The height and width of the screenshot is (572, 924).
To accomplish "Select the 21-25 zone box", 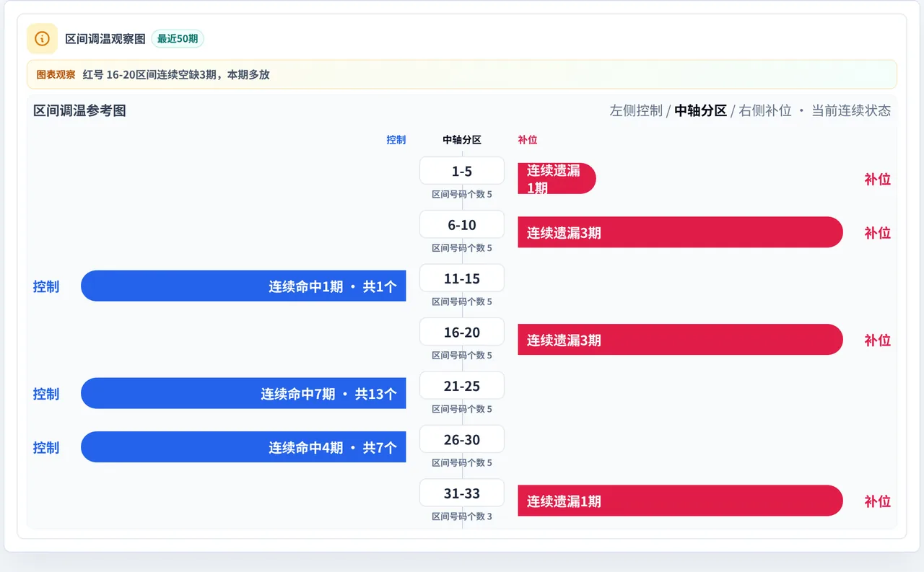I will click(x=462, y=386).
